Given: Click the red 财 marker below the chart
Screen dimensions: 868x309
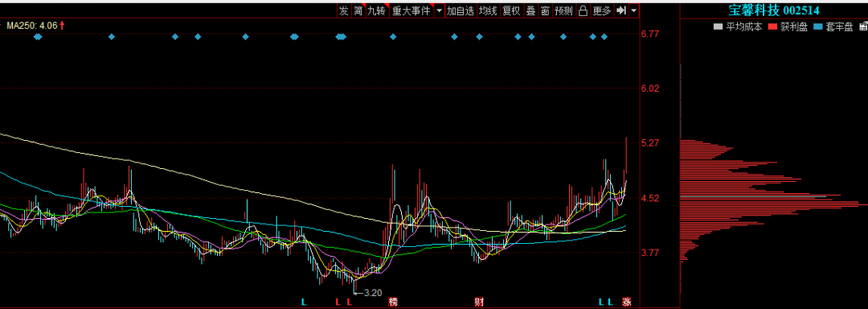Looking at the screenshot, I should (479, 303).
